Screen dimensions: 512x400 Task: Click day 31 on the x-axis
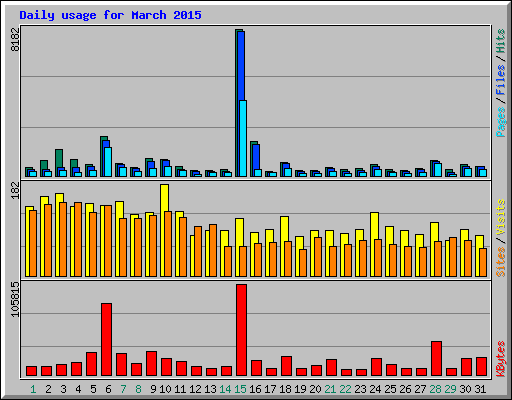coord(480,389)
